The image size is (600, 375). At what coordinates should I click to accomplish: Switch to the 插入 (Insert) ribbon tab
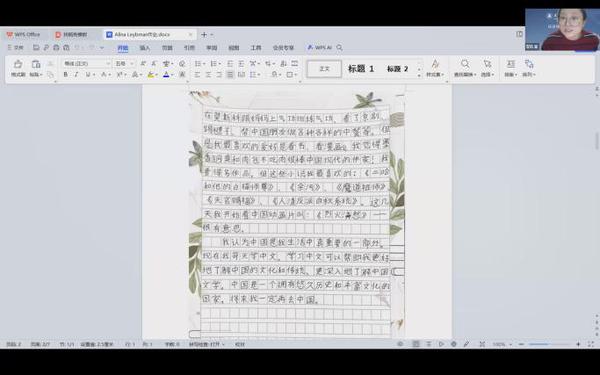(145, 48)
